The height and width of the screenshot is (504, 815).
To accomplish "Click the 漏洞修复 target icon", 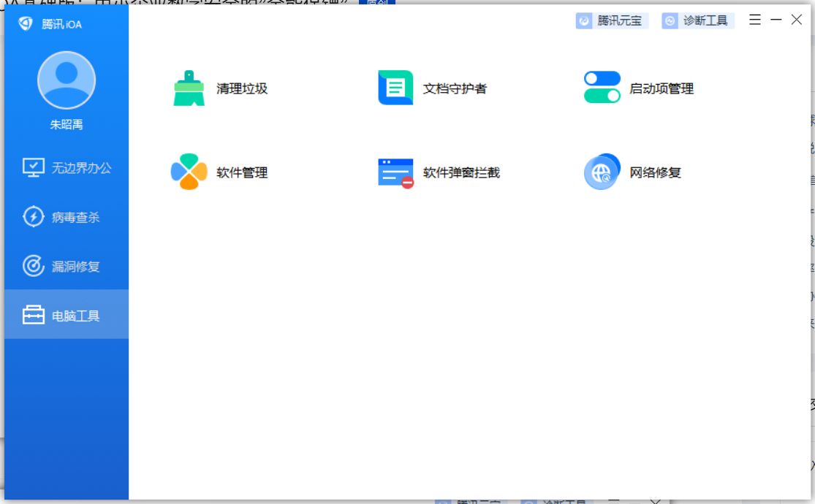I will coord(34,266).
